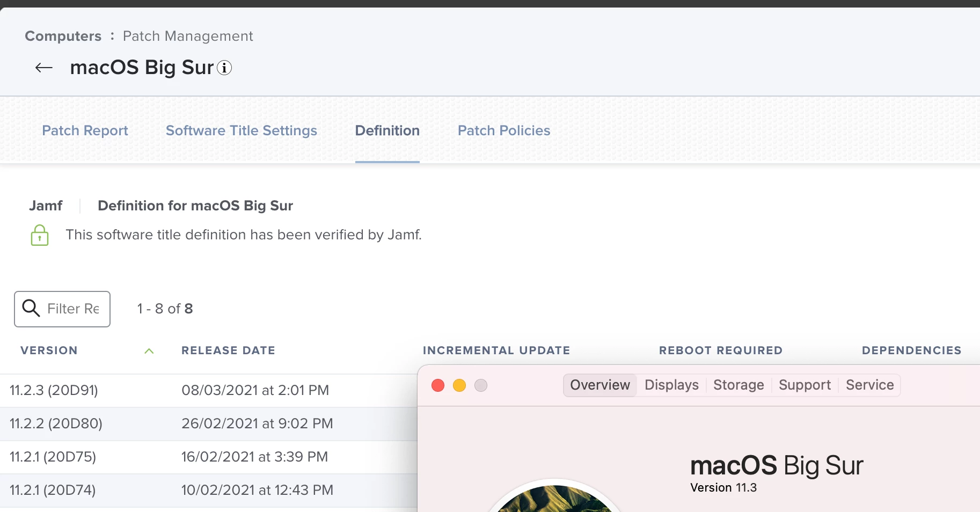Screen dimensions: 980x512
Task: Click release date 10/02/2021 at 12:43 PM
Action: 257,490
